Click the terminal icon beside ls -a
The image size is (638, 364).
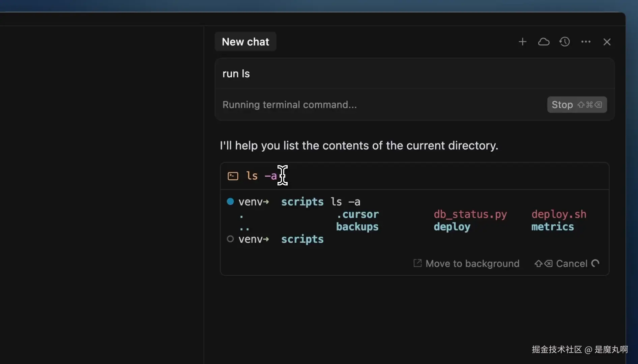tap(233, 176)
